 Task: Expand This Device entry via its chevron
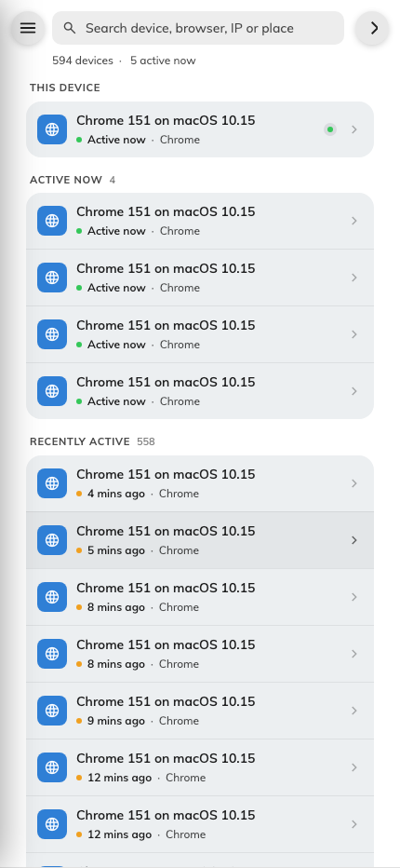(354, 129)
